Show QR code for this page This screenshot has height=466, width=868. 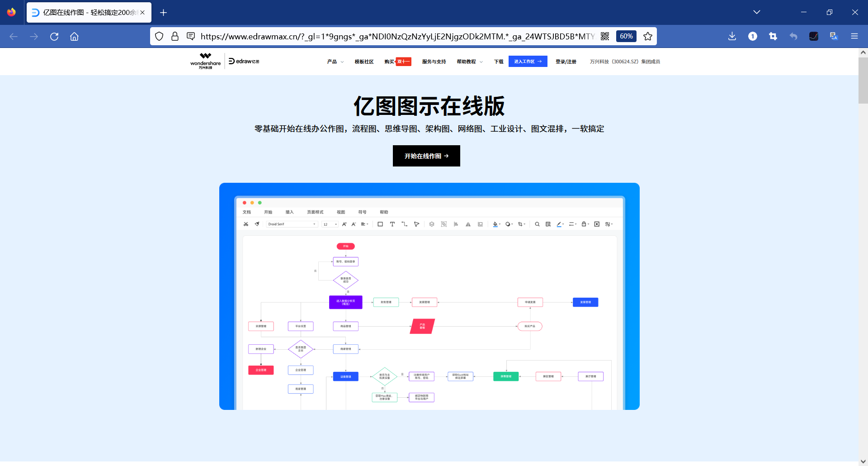tap(605, 36)
